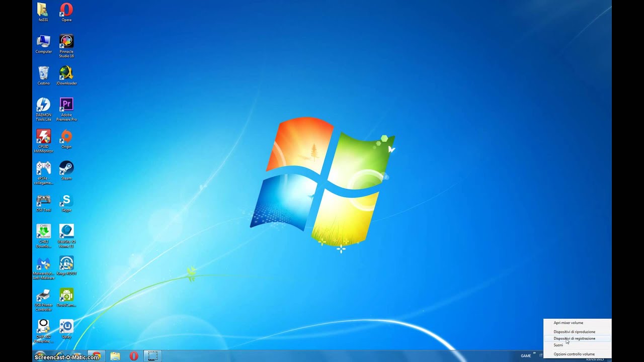Open Opera from the taskbar

coord(134,356)
